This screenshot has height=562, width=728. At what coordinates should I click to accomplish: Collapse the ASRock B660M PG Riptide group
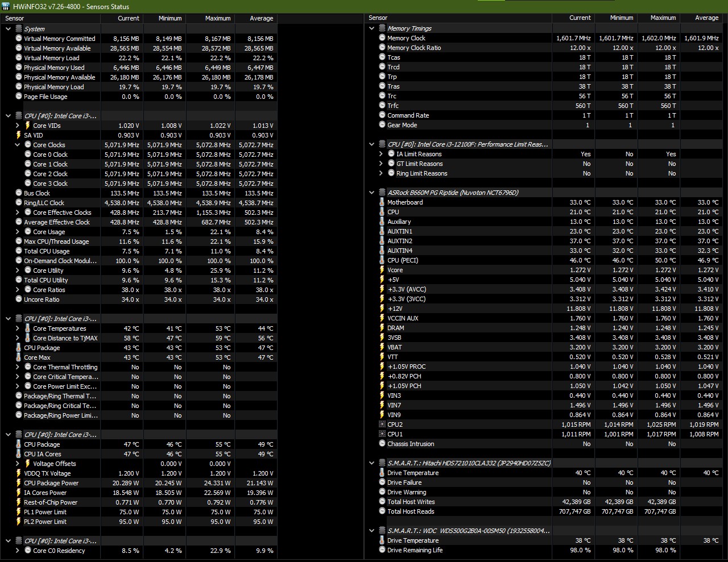tap(372, 192)
